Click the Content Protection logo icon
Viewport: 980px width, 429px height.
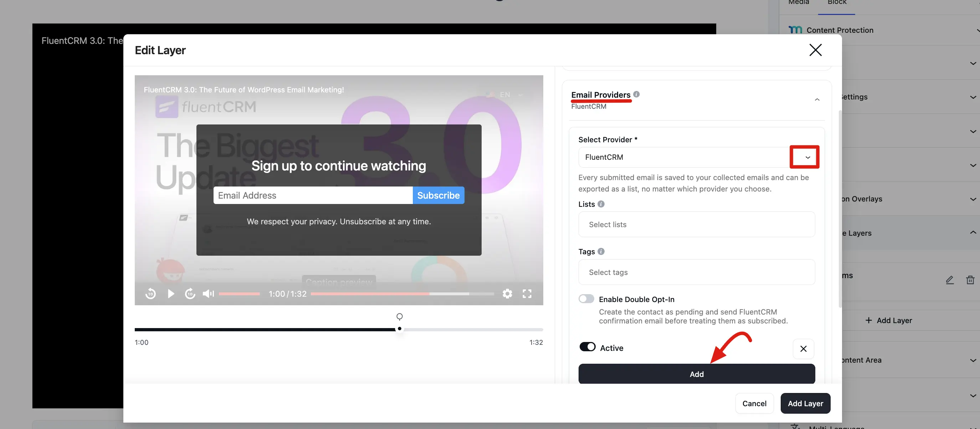point(795,30)
